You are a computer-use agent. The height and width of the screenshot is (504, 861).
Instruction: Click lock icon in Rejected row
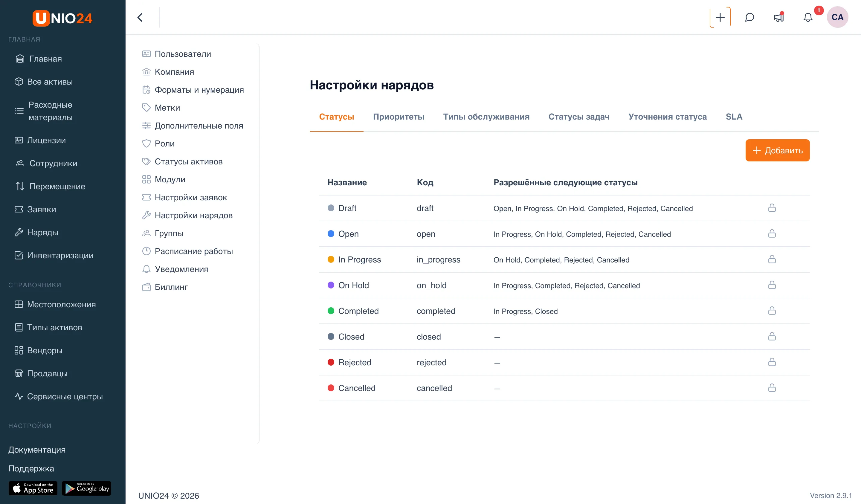[772, 362]
